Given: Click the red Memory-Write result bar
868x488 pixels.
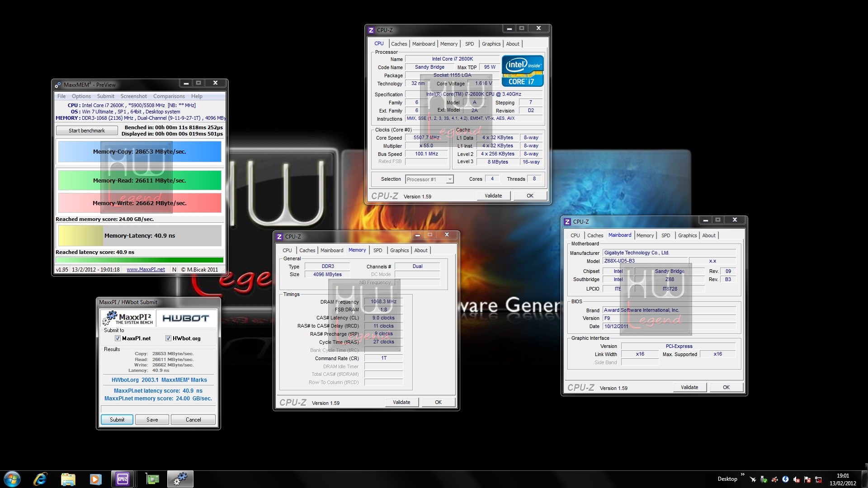Looking at the screenshot, I should 140,203.
